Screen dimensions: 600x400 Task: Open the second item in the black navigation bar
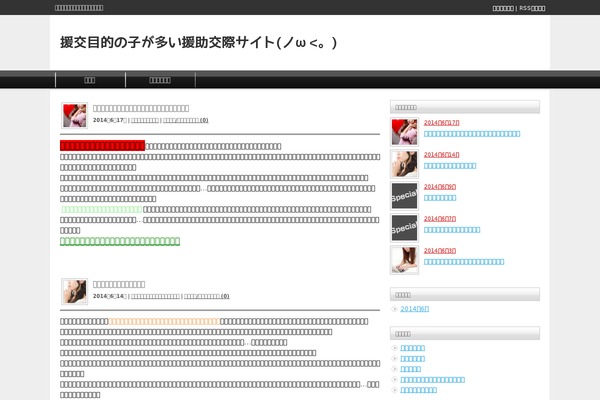pyautogui.click(x=160, y=80)
